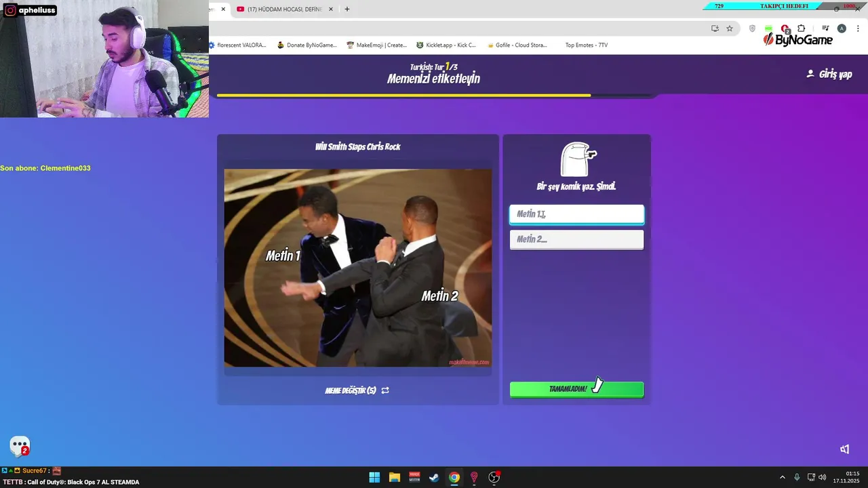This screenshot has height=488, width=868.
Task: Open the Windows Start menu
Action: 374,477
